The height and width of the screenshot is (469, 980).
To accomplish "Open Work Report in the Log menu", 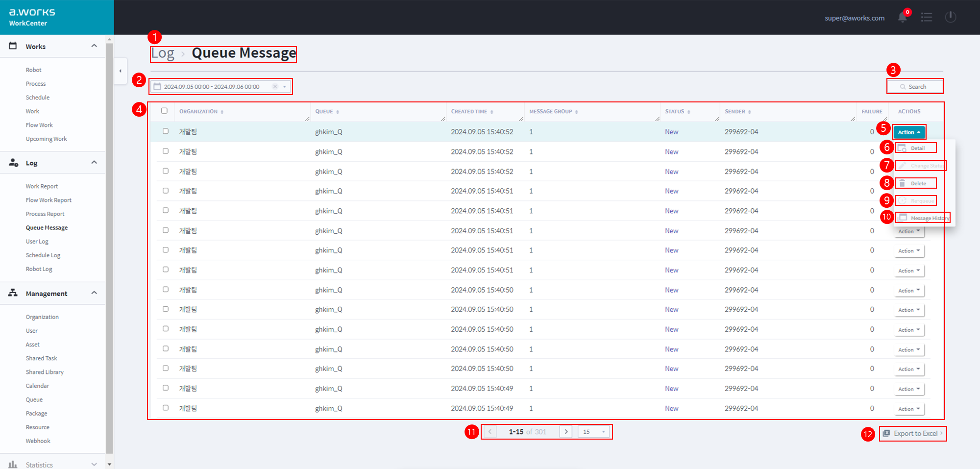I will pos(42,186).
